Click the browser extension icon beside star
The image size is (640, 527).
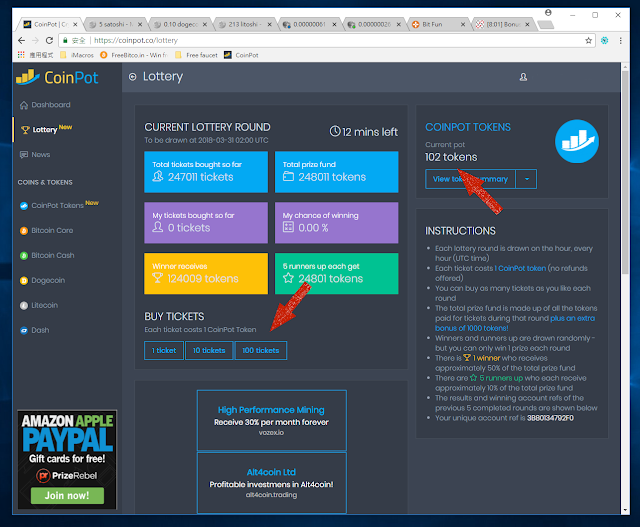[604, 40]
